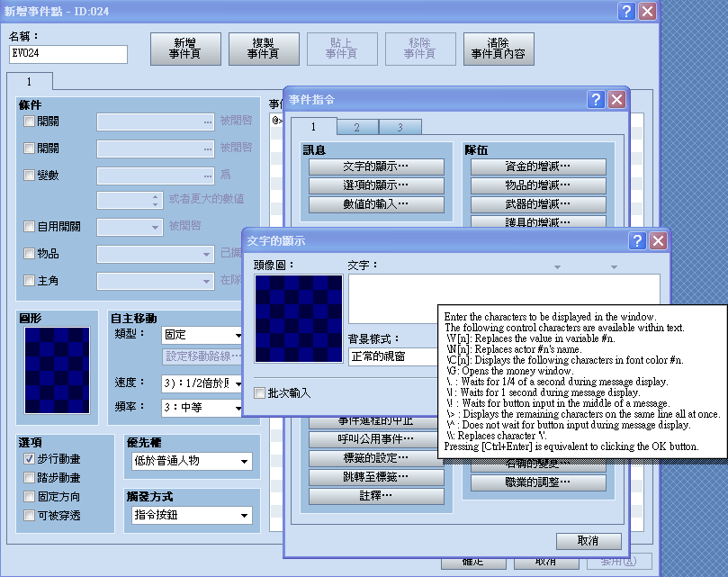Open the 圖形 event graphic picker
This screenshot has height=577, width=728.
(x=57, y=370)
